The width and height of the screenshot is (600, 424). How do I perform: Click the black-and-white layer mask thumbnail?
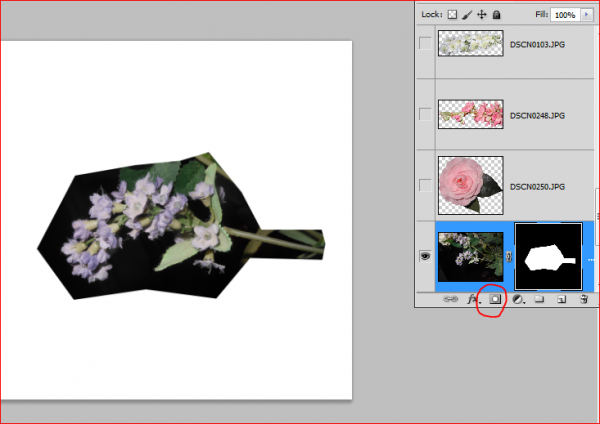(x=549, y=257)
